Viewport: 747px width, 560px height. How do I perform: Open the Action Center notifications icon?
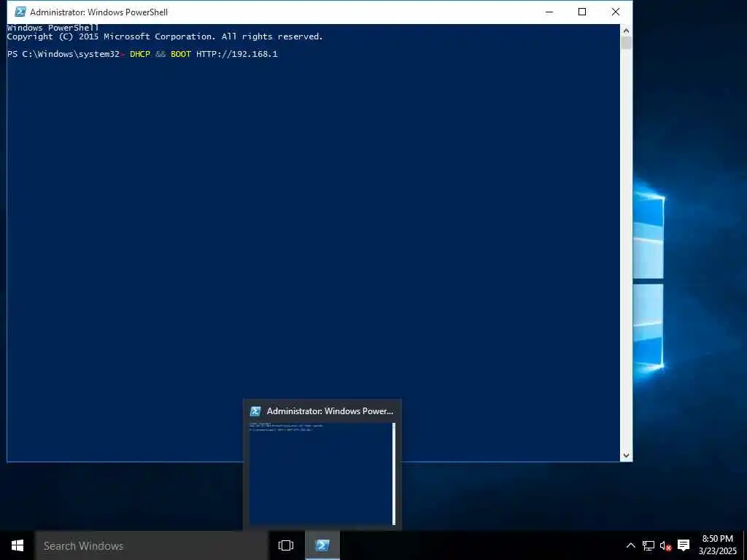[x=684, y=545]
